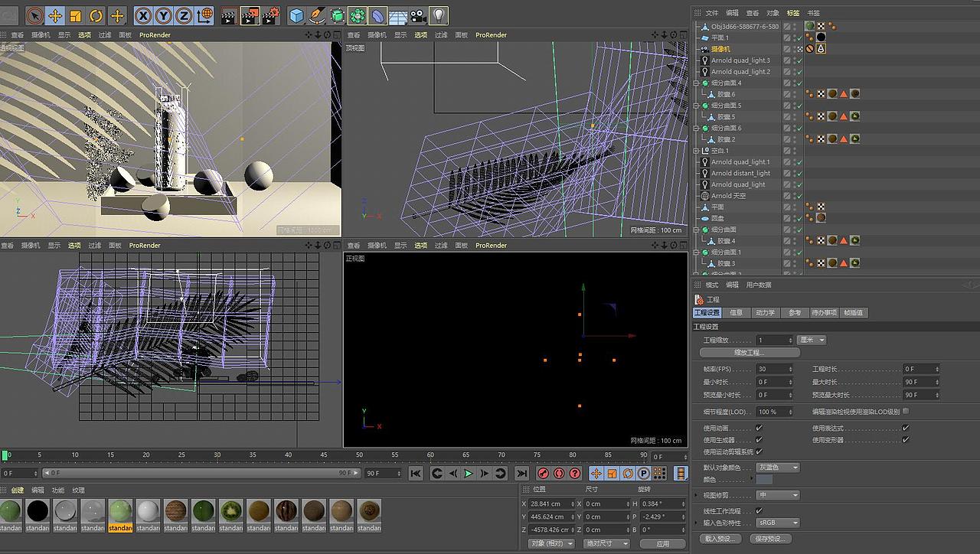Click the 缩放工程 scale project button
Viewport: 980px width, 554px height.
[751, 353]
